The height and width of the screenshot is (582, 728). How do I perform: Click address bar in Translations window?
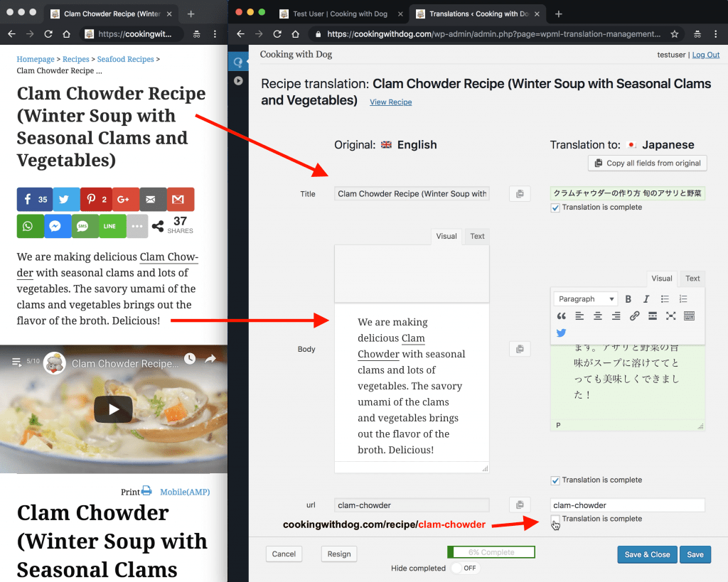click(494, 34)
